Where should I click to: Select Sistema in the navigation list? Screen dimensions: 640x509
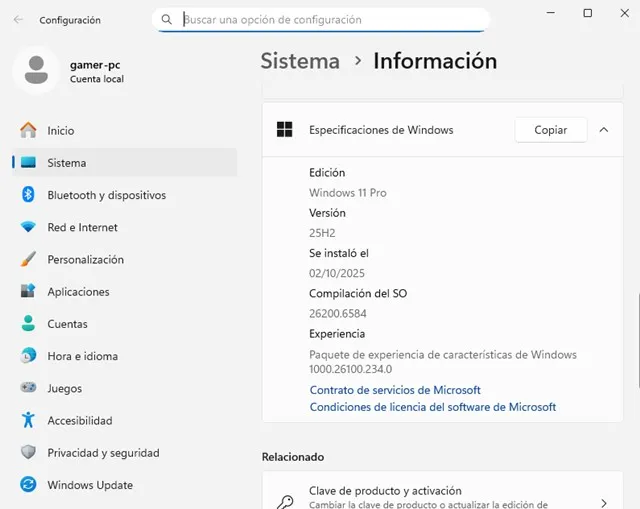67,163
